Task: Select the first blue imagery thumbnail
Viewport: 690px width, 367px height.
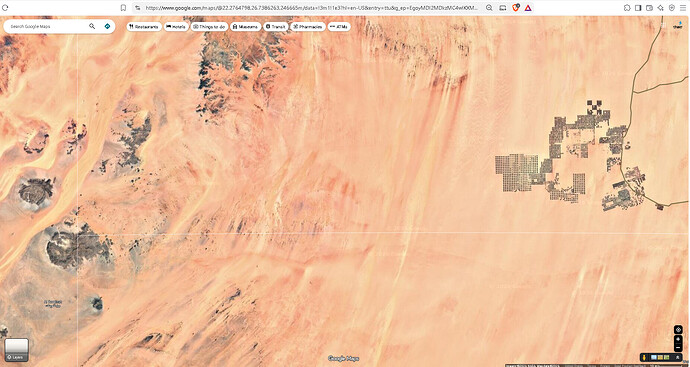Action: click(653, 357)
